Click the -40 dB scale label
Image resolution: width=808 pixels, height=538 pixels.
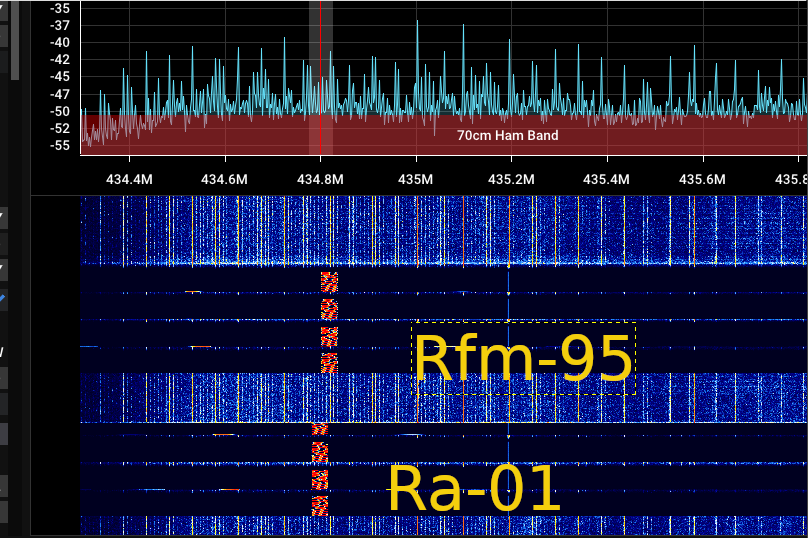coord(60,43)
